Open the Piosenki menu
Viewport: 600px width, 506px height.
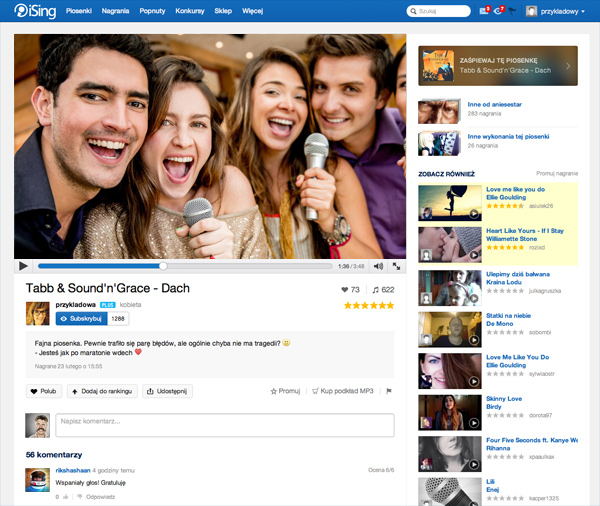pyautogui.click(x=79, y=11)
